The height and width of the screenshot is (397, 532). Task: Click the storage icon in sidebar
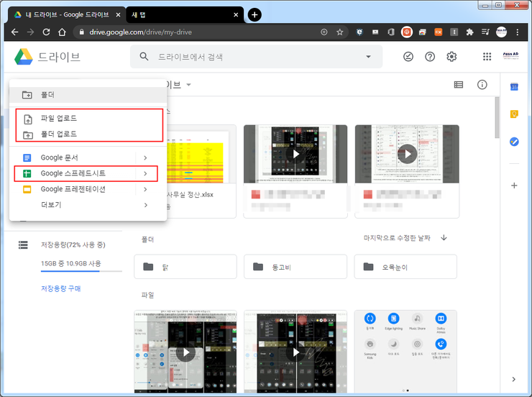click(23, 245)
